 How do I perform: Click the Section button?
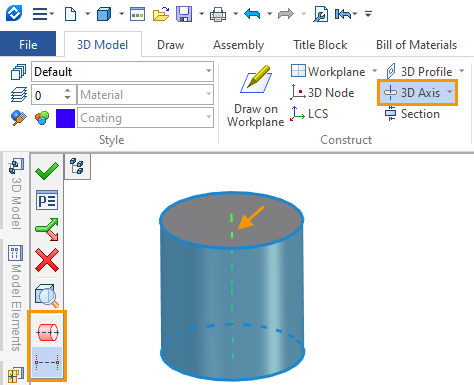pos(412,114)
